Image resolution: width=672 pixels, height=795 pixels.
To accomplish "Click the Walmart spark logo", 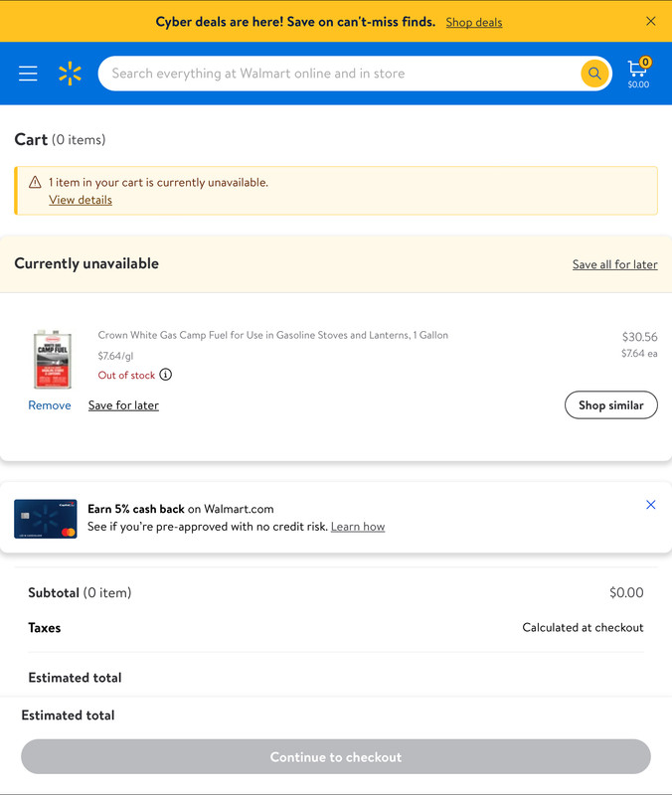I will 70,74.
